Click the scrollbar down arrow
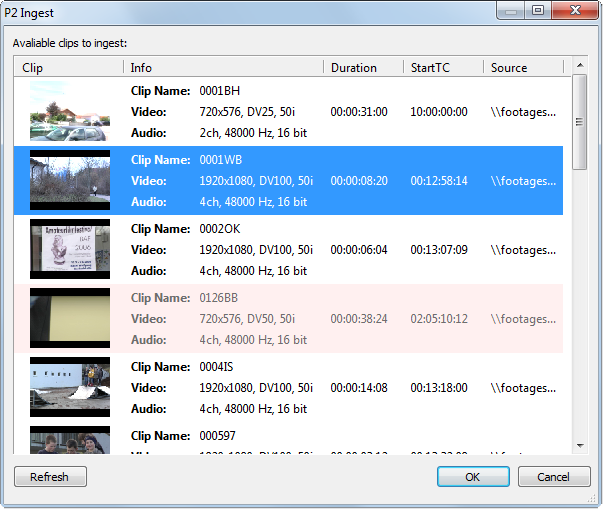The image size is (603, 509). [580, 446]
